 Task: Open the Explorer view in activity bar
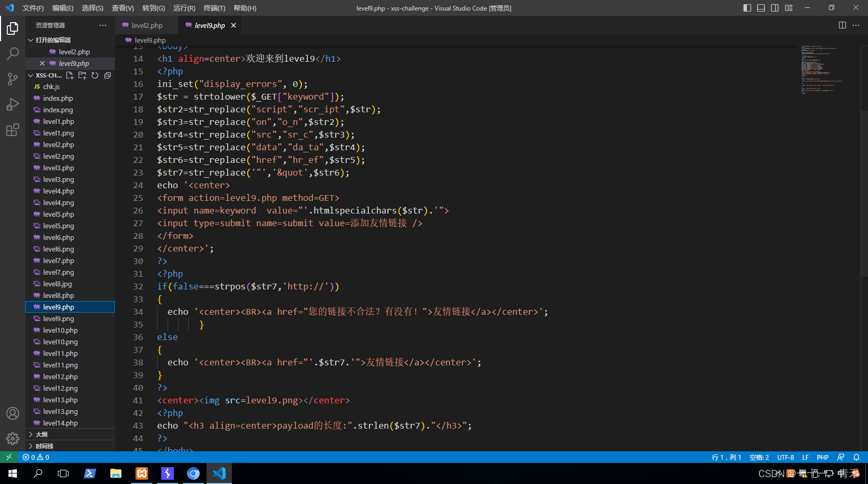[13, 28]
